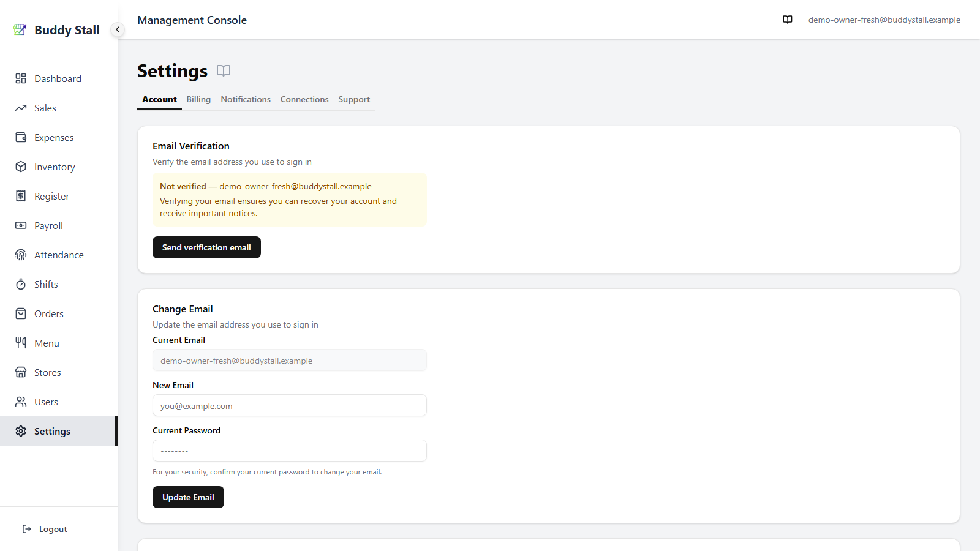This screenshot has width=980, height=551.
Task: Click the 'Not verified' notice text
Action: point(183,186)
